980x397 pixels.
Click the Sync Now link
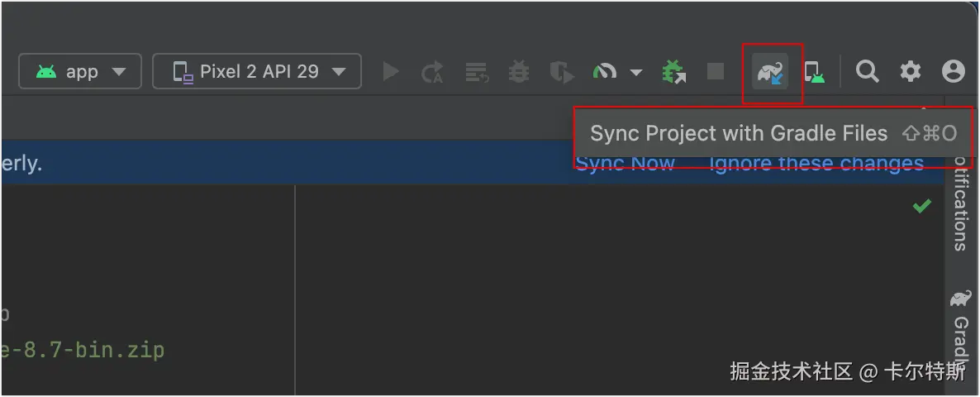(x=626, y=165)
